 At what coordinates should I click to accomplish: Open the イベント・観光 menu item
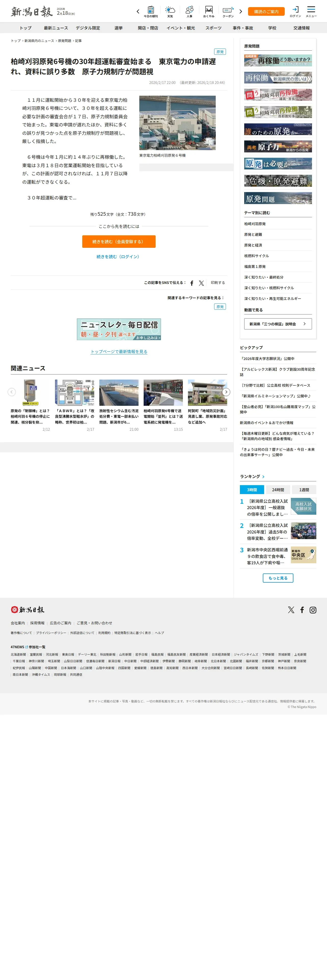click(181, 28)
